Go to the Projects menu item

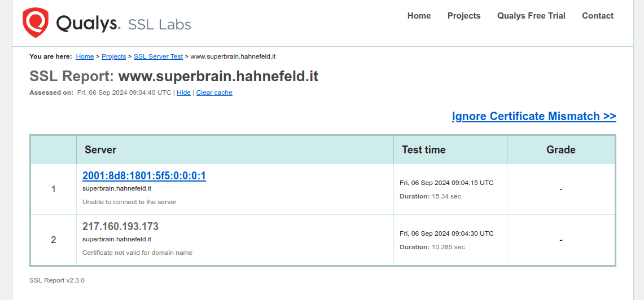point(463,16)
